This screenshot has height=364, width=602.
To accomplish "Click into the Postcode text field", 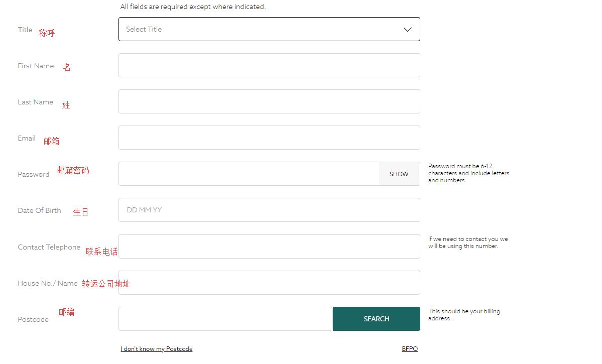I will tap(225, 319).
